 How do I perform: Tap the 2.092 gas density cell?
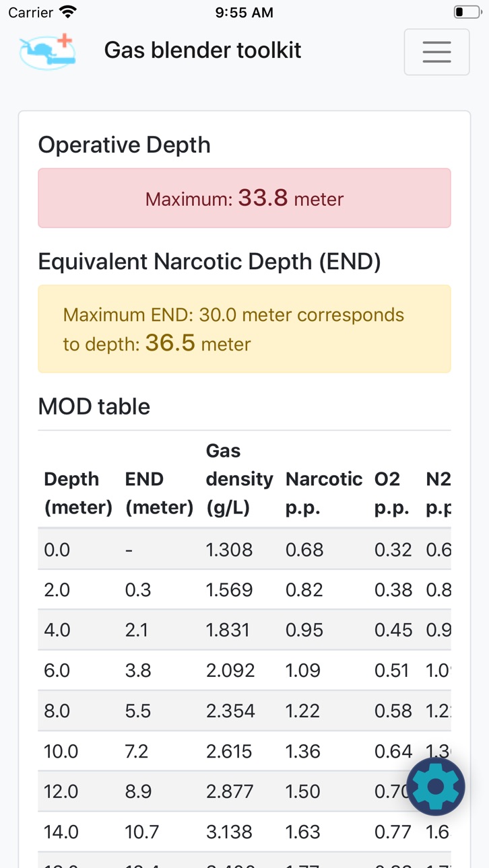click(x=230, y=670)
